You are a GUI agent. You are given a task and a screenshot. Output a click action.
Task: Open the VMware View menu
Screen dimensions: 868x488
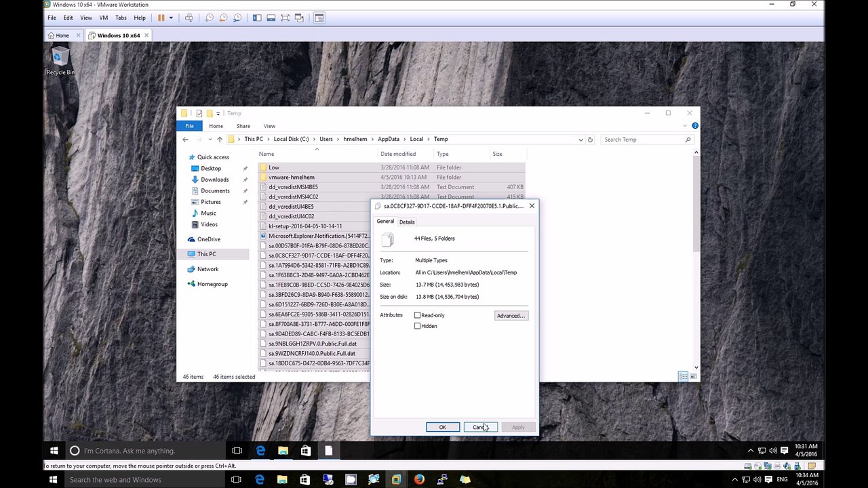point(86,18)
